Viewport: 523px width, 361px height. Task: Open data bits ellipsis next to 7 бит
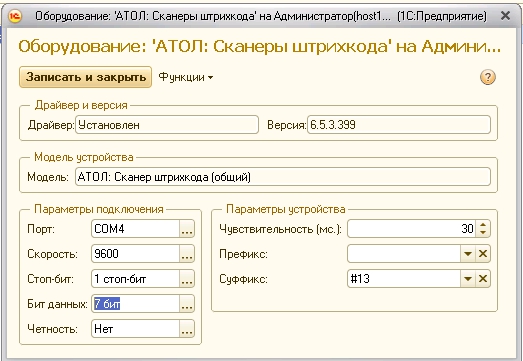[187, 304]
